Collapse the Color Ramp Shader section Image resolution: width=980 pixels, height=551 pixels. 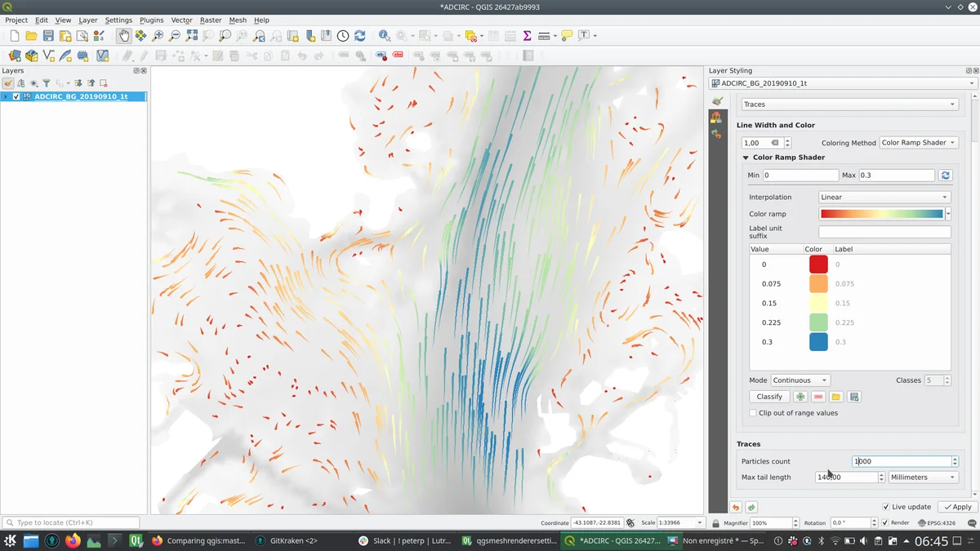point(746,158)
